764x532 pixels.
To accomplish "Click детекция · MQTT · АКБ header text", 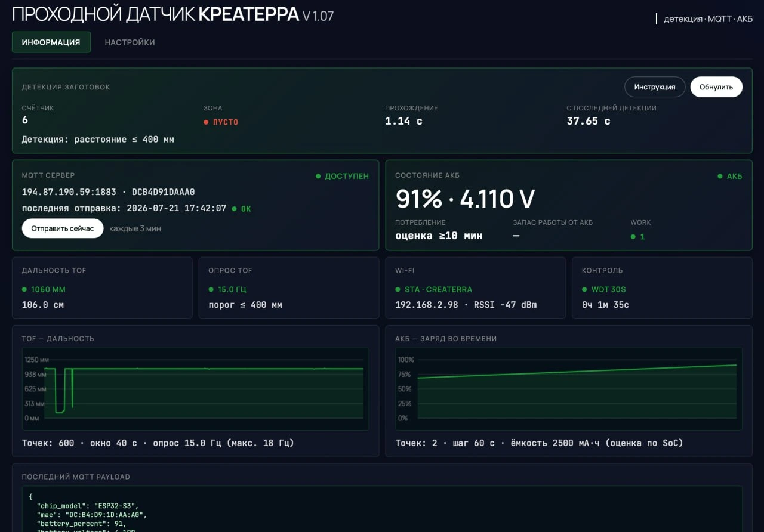I will pyautogui.click(x=708, y=19).
